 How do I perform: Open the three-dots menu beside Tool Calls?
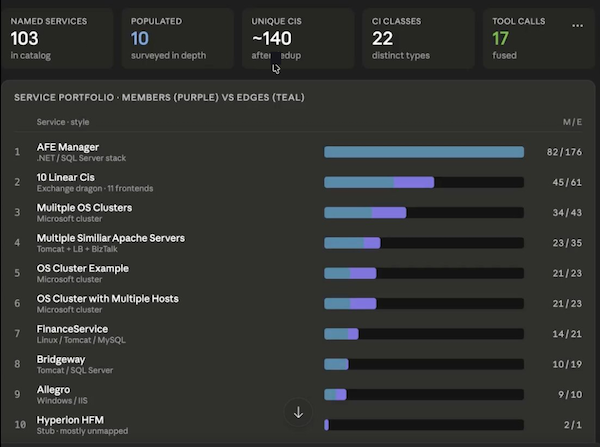[x=577, y=26]
